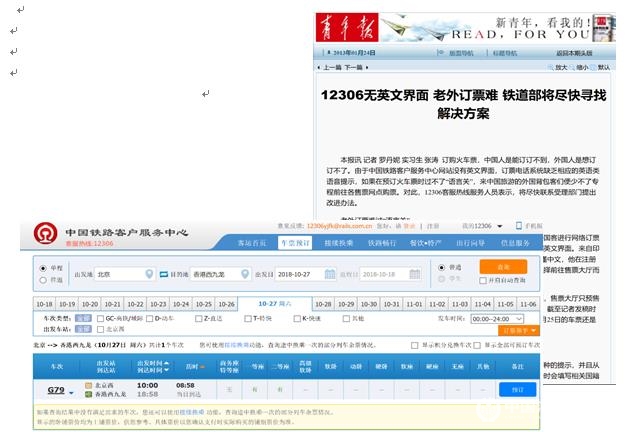Check the D-train type filter
The height and width of the screenshot is (432, 629).
150,318
